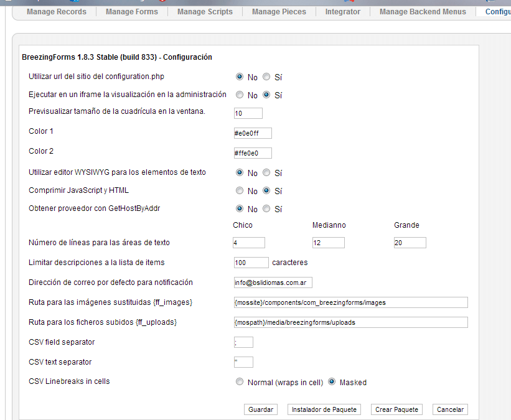Select No for Utilizar url del sitio
Image resolution: width=511 pixels, height=420 pixels.
pos(240,77)
